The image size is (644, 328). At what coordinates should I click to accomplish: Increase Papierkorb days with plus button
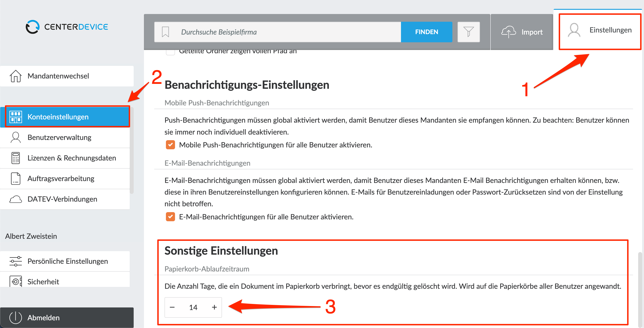pyautogui.click(x=214, y=307)
